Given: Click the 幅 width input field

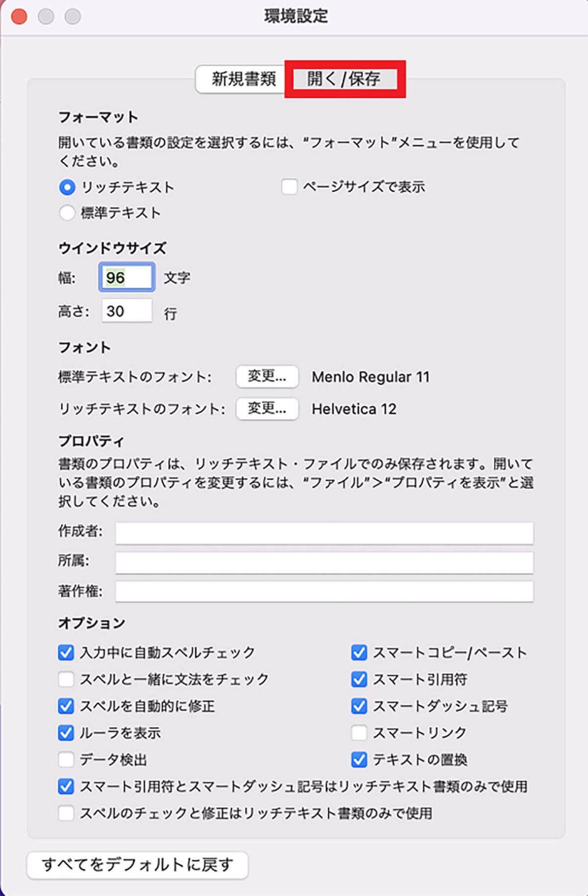Looking at the screenshot, I should coord(127,277).
